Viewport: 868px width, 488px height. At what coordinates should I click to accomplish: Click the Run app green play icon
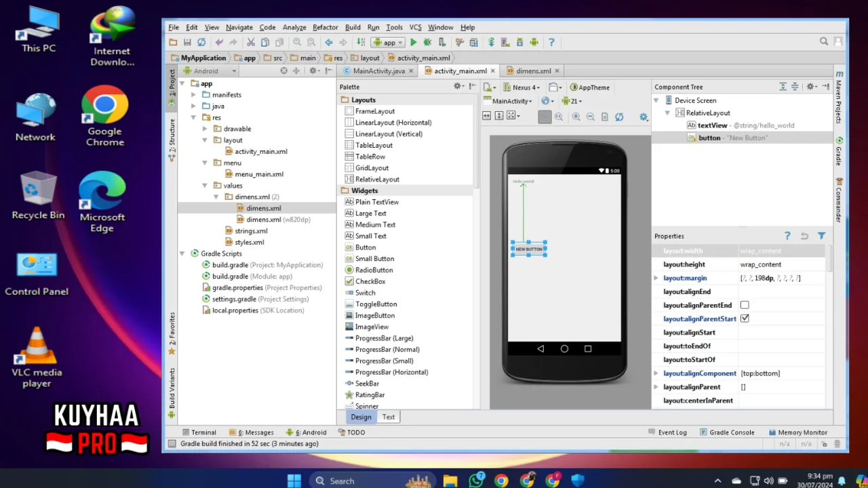pyautogui.click(x=413, y=42)
